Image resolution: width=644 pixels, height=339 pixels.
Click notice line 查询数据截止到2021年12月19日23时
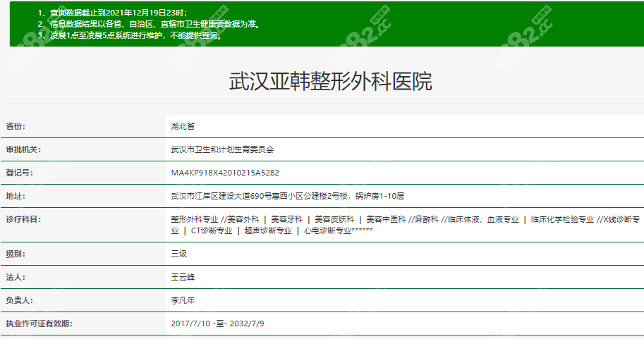pos(113,13)
